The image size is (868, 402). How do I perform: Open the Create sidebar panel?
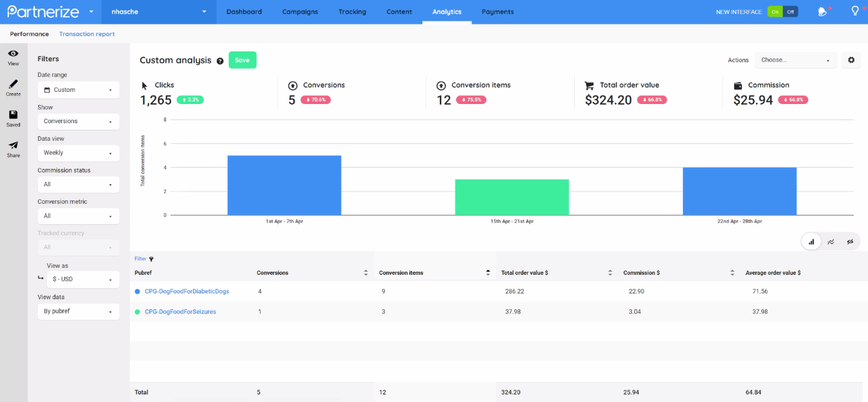[x=14, y=88]
